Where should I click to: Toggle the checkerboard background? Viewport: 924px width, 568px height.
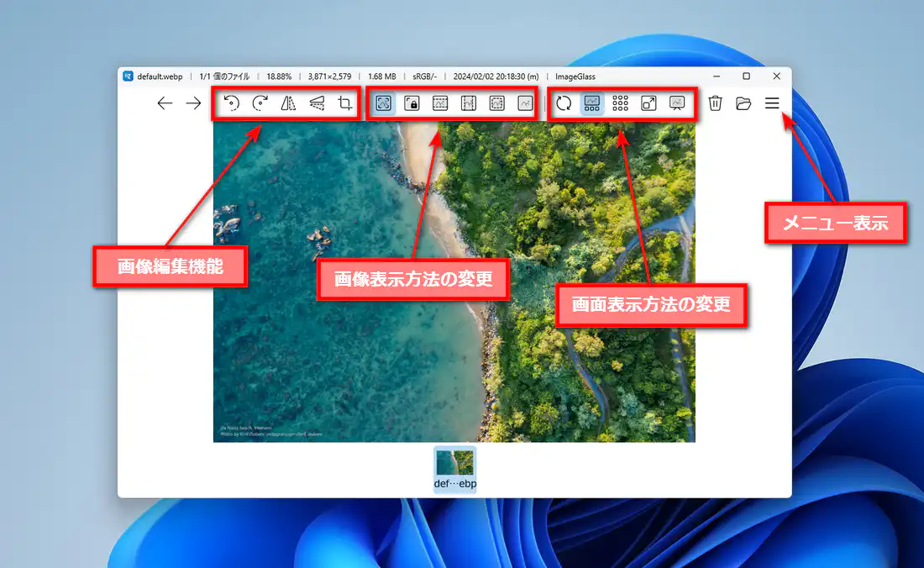[621, 103]
